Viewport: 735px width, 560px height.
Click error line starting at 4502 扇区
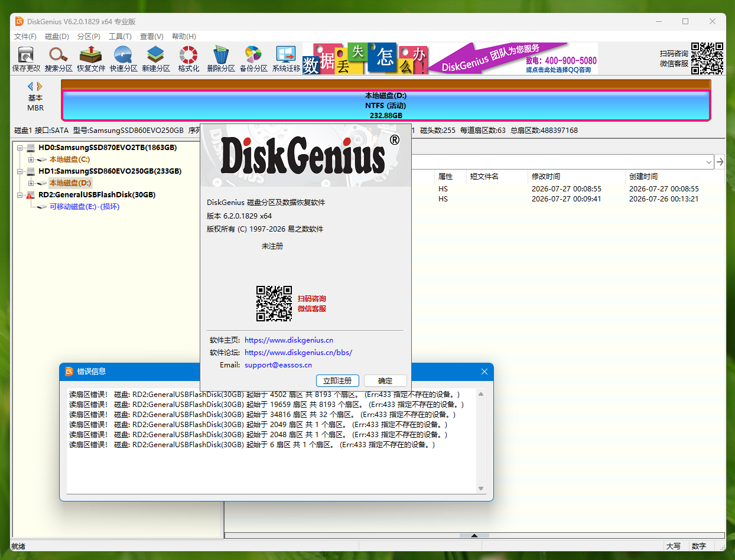click(x=264, y=394)
